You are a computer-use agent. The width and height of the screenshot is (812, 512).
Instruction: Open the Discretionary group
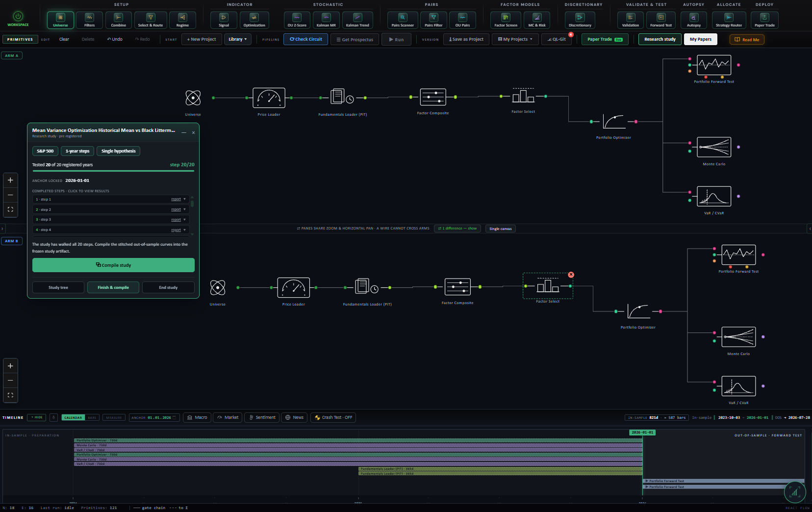point(580,20)
